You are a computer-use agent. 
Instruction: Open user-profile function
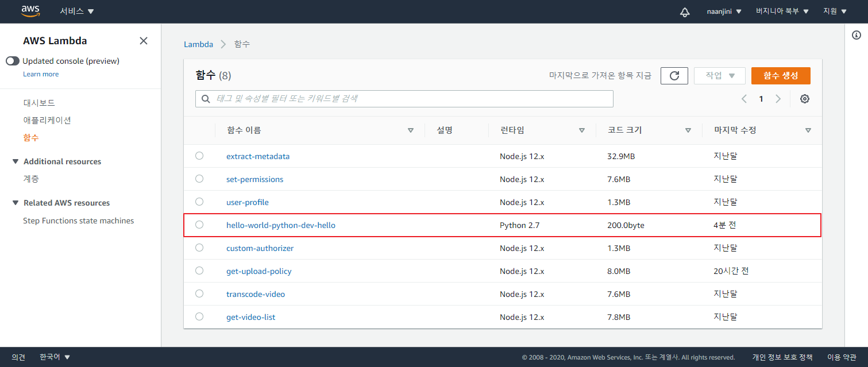tap(248, 202)
